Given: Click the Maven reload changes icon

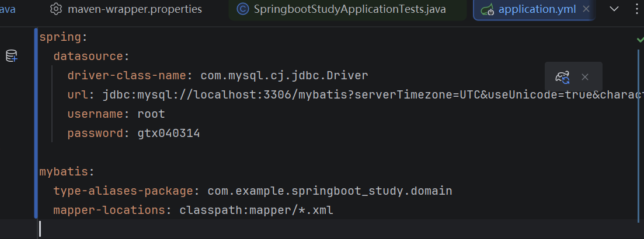Looking at the screenshot, I should (562, 77).
